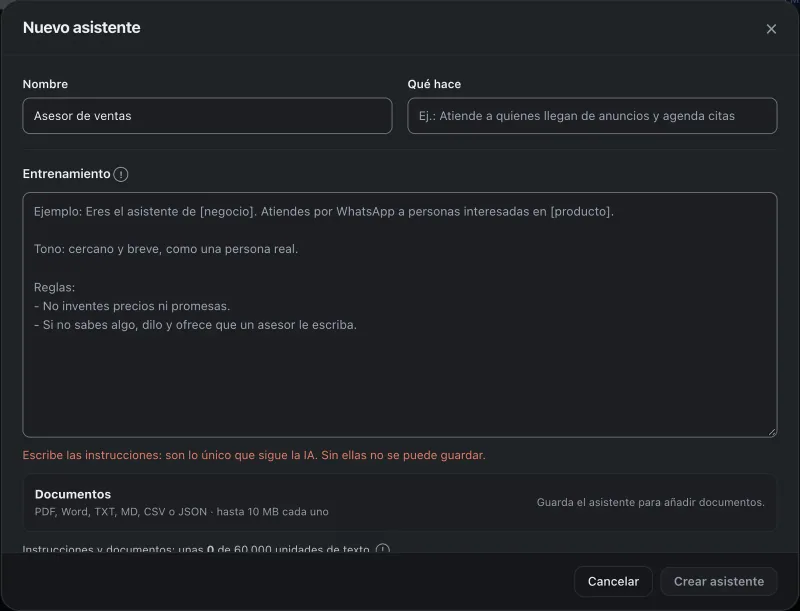Click the Nuevo asistente title

(x=82, y=28)
